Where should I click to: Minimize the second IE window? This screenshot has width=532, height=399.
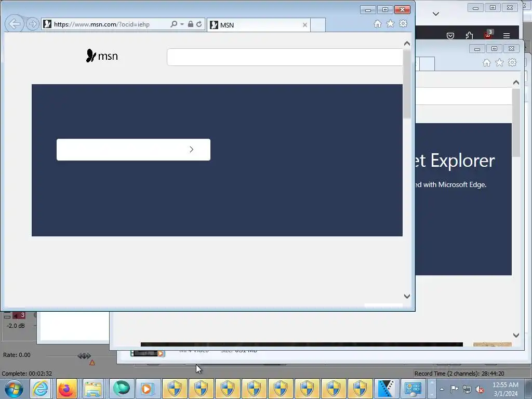477,49
